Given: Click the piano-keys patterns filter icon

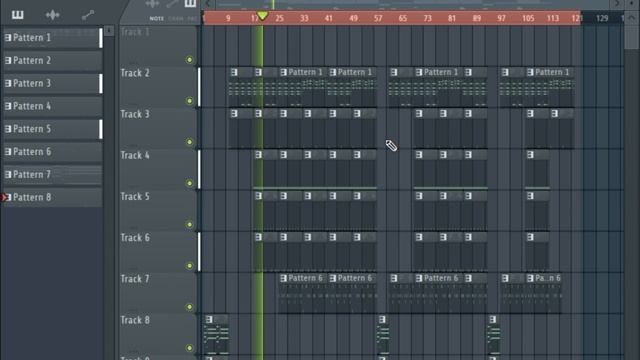Looking at the screenshot, I should click(x=18, y=15).
